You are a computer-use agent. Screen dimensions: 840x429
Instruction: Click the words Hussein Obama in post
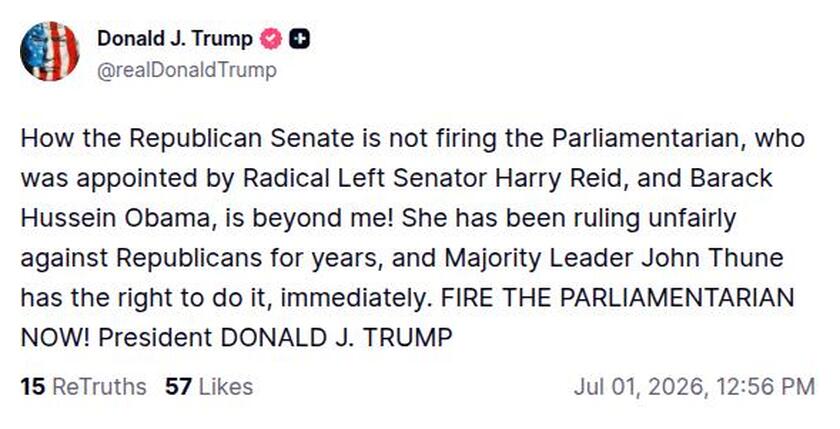(x=114, y=219)
